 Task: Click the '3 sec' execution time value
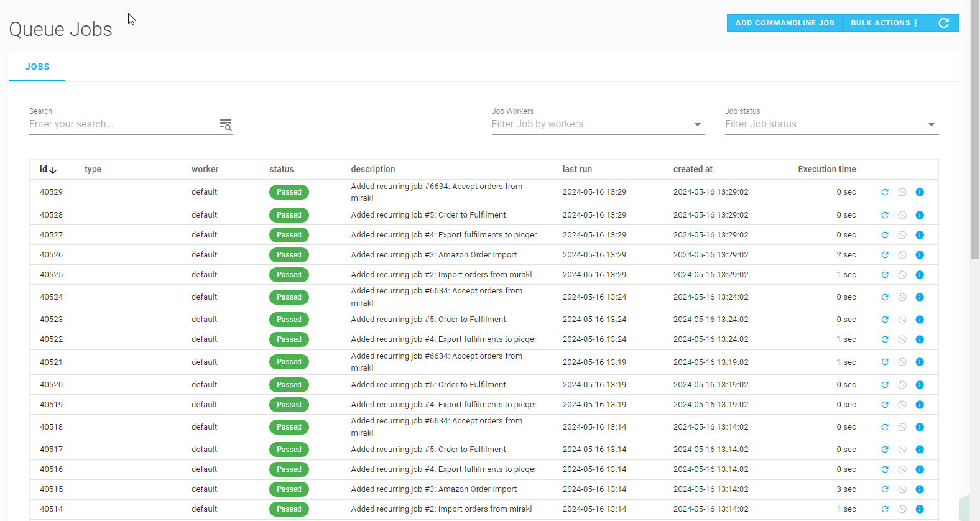846,489
